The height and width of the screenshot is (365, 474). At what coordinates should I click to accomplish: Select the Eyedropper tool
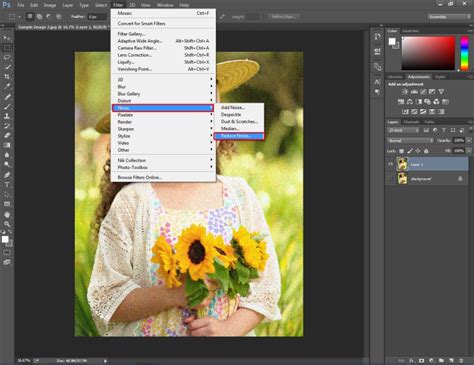tap(7, 86)
